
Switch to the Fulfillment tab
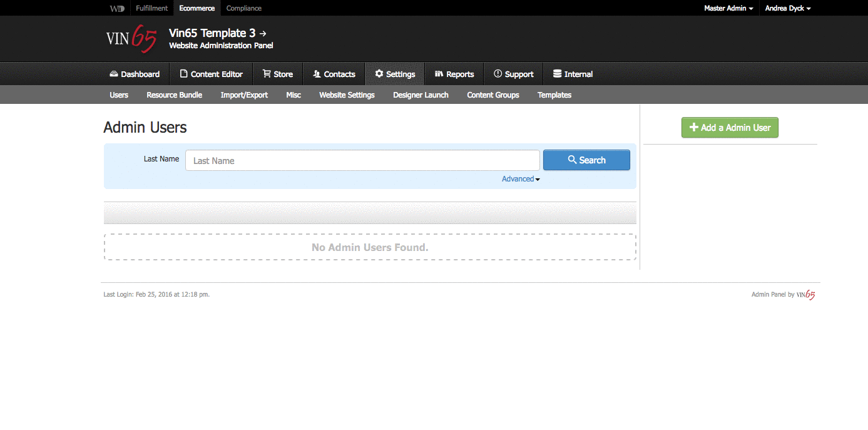pos(152,8)
